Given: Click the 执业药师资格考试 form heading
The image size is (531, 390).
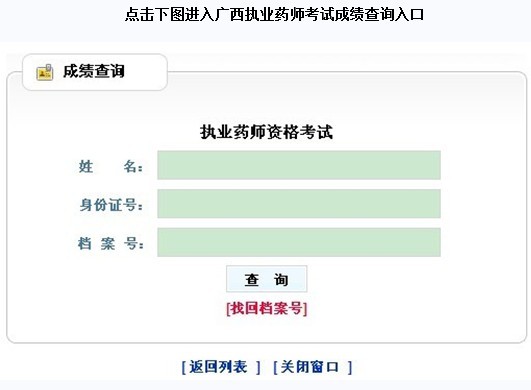Looking at the screenshot, I should 267,132.
